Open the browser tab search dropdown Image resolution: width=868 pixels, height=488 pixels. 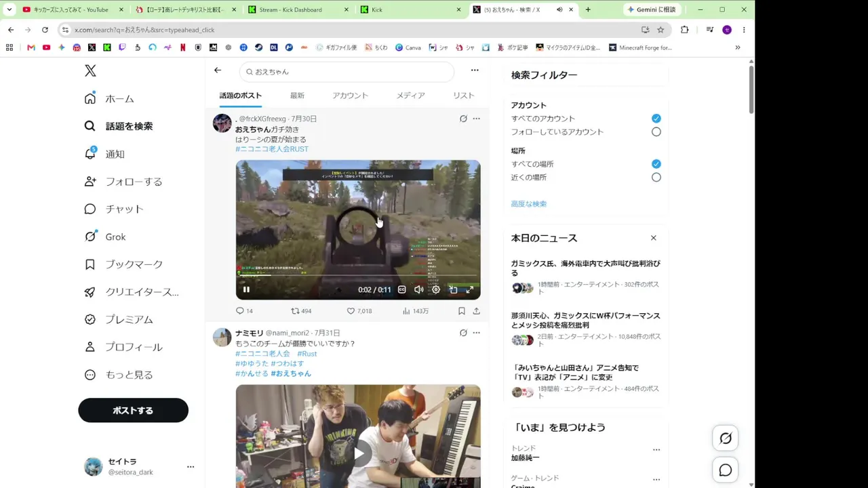pyautogui.click(x=9, y=9)
